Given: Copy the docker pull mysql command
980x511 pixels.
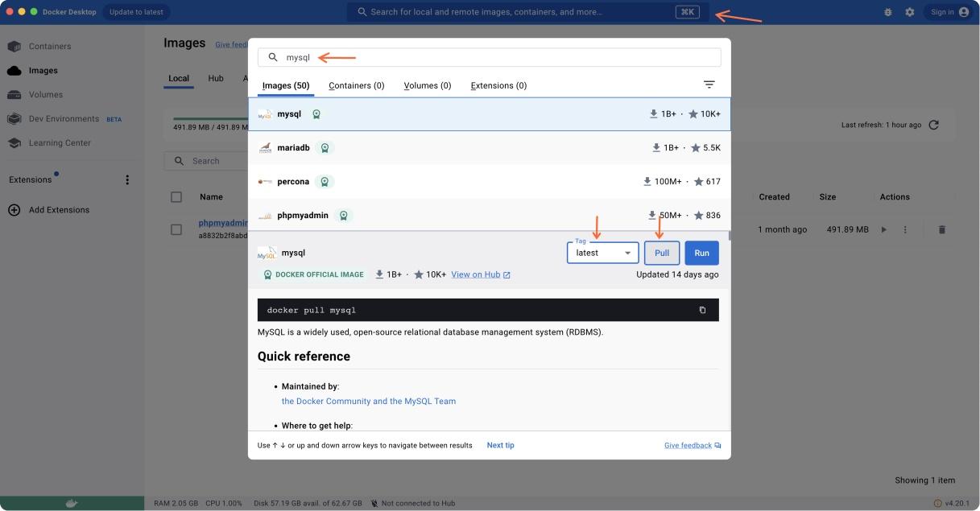Looking at the screenshot, I should [701, 309].
